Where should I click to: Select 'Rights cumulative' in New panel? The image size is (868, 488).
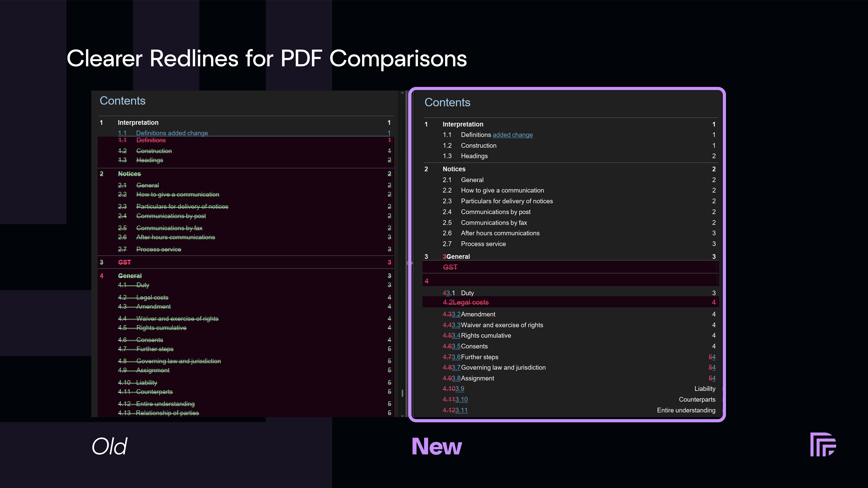pos(486,335)
